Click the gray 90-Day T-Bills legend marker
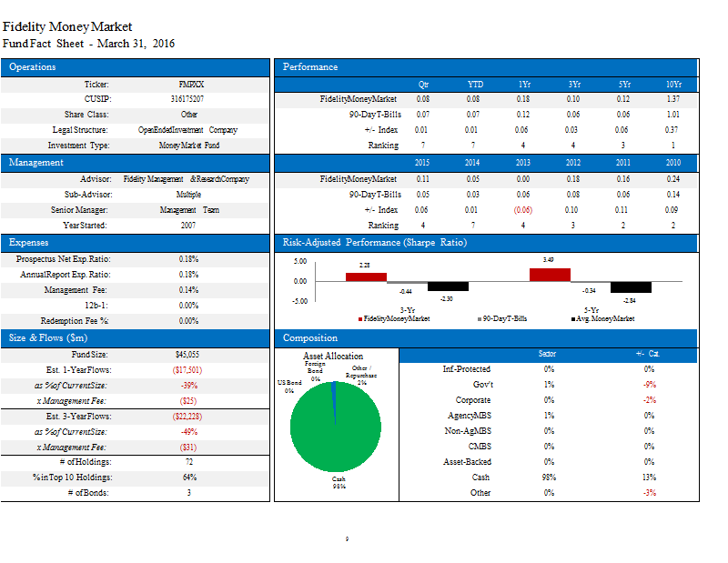 pos(480,319)
